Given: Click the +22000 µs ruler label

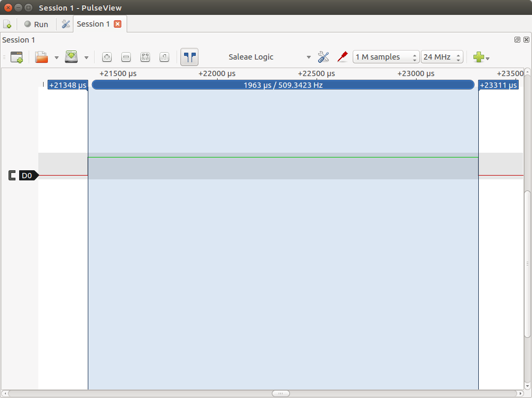Looking at the screenshot, I should (217, 73).
